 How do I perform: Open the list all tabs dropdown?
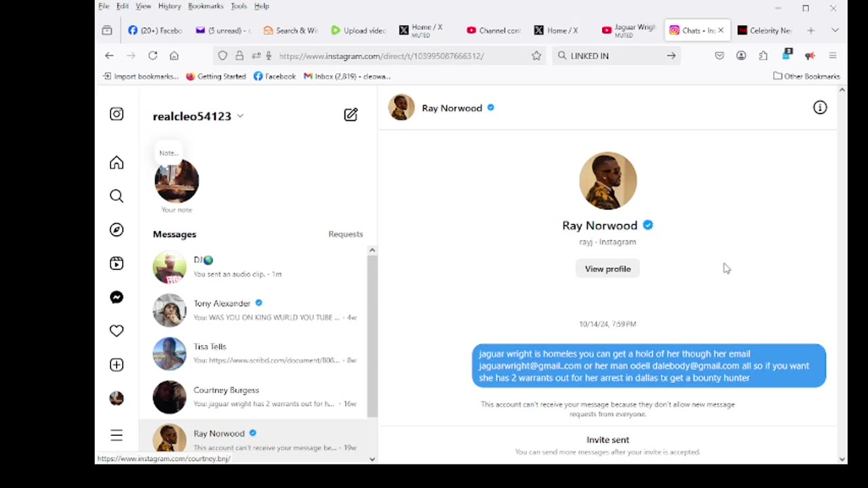click(835, 30)
